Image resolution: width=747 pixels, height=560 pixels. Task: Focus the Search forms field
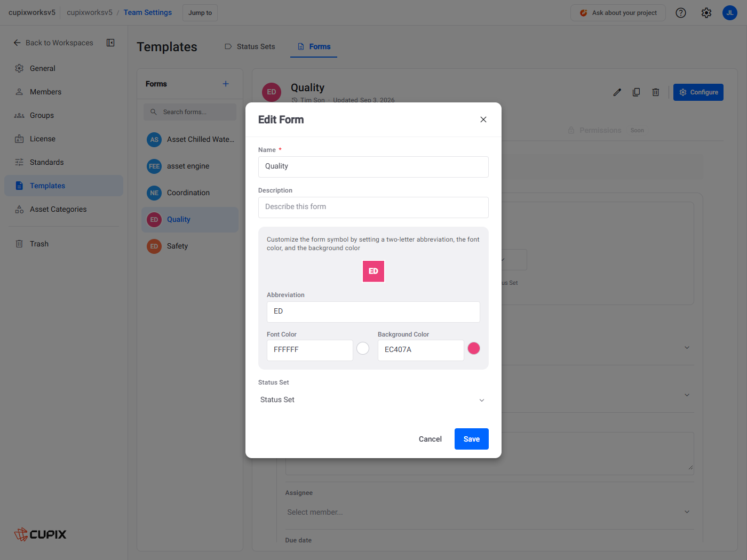click(190, 112)
